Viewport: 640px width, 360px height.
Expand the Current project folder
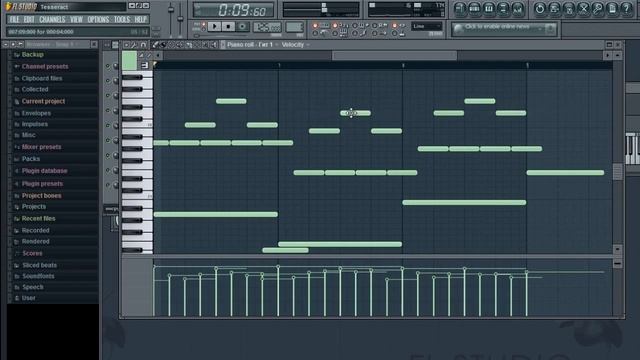[x=43, y=102]
